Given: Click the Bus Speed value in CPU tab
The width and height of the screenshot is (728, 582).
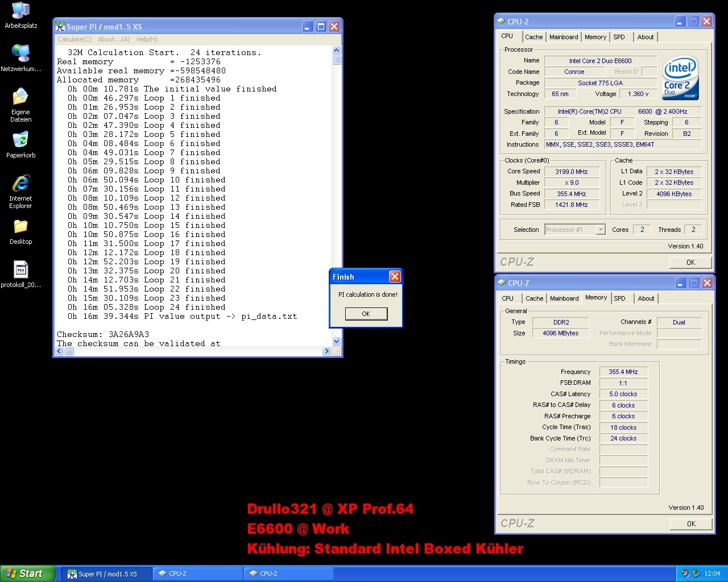Looking at the screenshot, I should pyautogui.click(x=572, y=194).
